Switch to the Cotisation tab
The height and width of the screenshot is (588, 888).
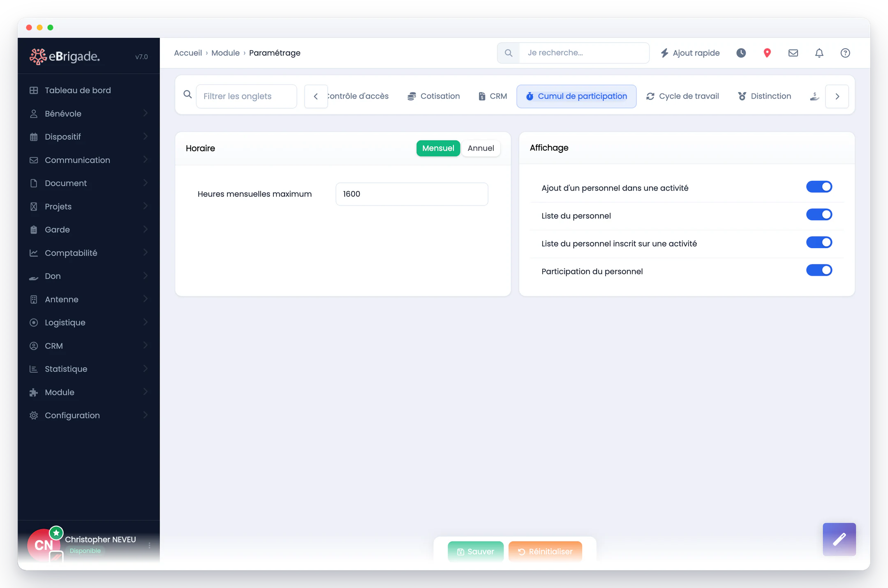pyautogui.click(x=433, y=97)
